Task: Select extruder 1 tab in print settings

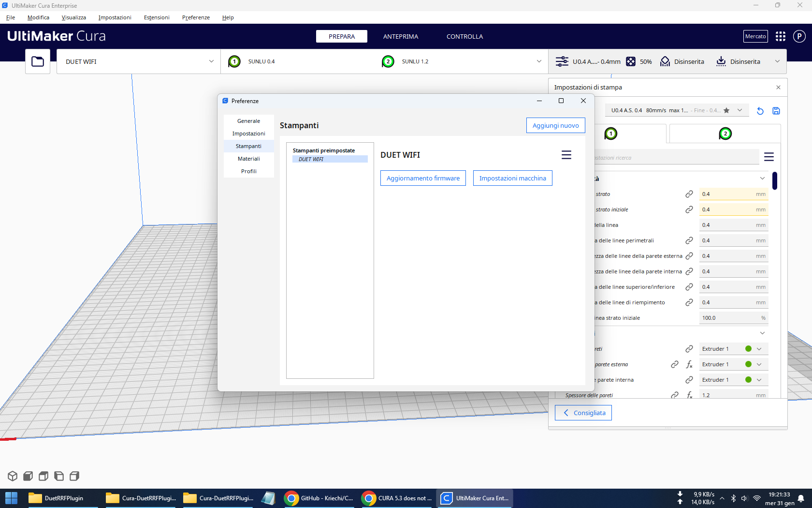Action: click(x=611, y=134)
